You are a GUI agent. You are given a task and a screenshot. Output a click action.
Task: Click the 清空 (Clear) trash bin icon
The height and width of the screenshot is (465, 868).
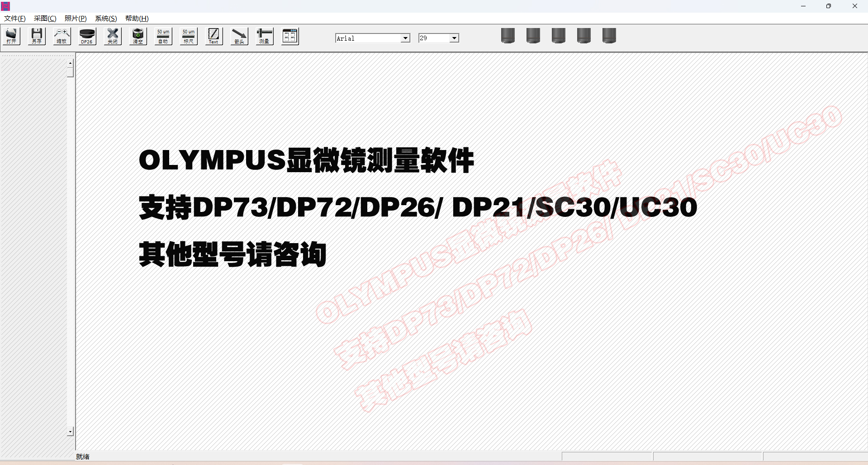pyautogui.click(x=138, y=36)
